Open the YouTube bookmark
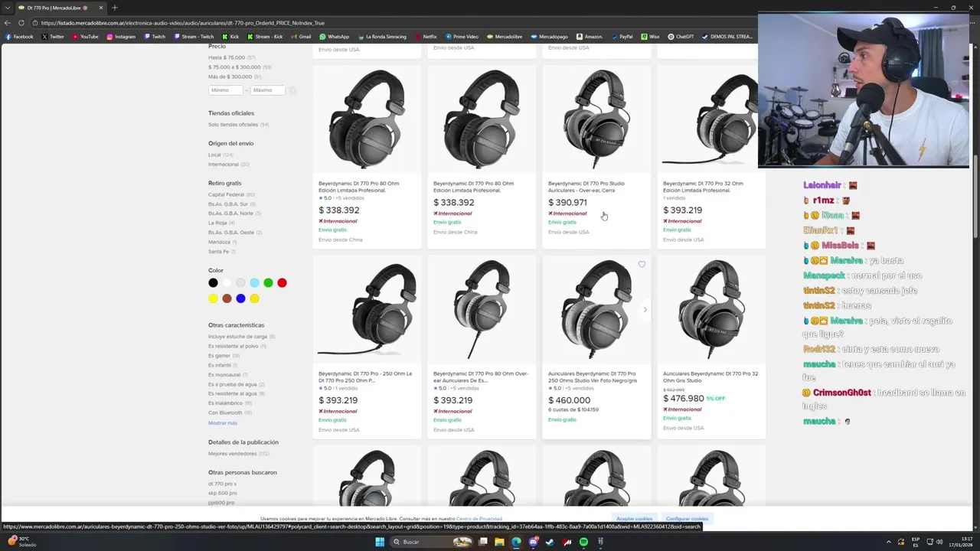The image size is (980, 551). pos(85,37)
